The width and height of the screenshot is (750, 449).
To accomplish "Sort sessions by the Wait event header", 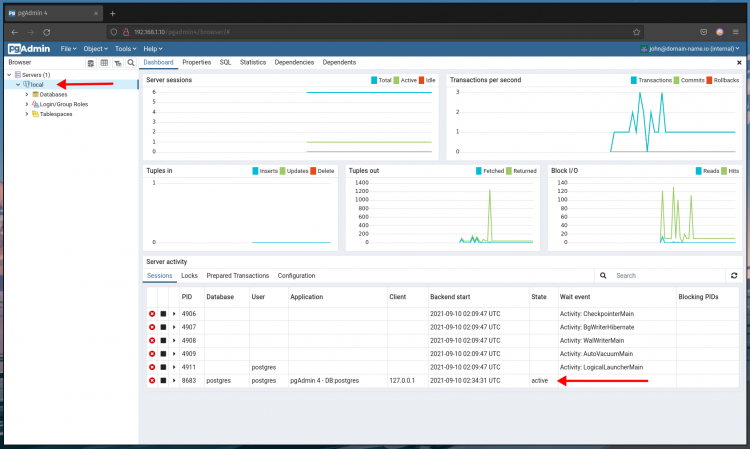I will (x=575, y=297).
